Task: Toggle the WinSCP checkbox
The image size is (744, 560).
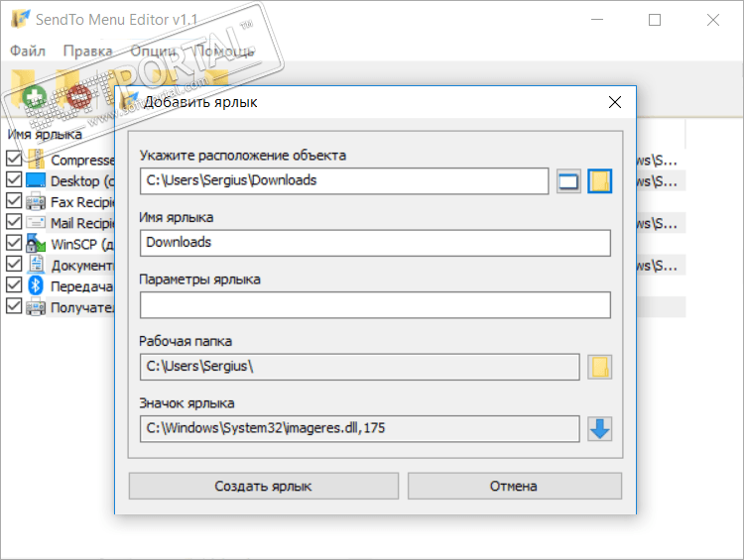Action: 14,243
